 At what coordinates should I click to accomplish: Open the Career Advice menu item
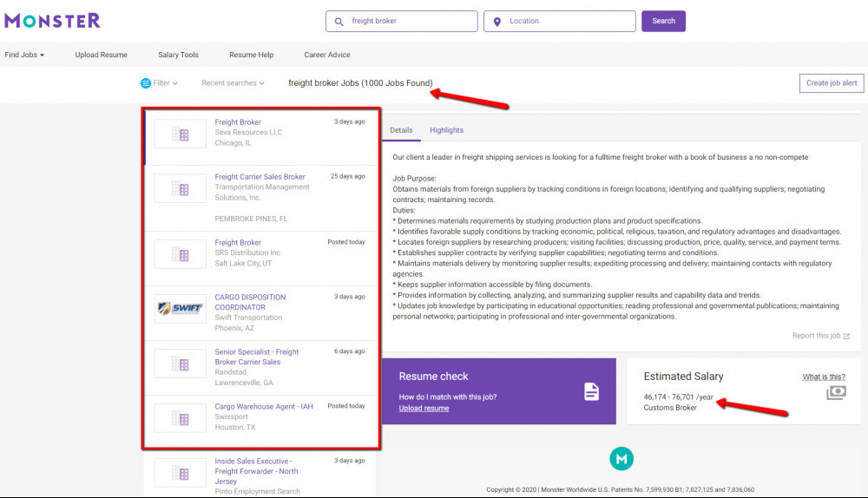tap(327, 55)
